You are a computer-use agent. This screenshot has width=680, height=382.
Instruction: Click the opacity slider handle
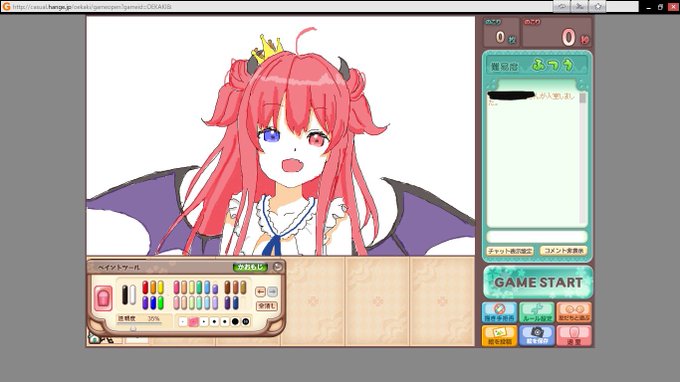pos(133,329)
